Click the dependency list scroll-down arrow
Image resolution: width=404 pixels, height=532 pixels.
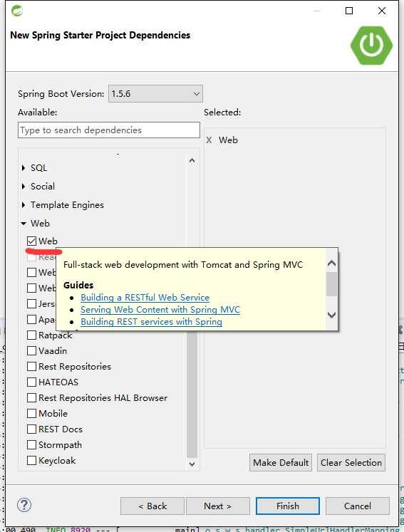192,464
